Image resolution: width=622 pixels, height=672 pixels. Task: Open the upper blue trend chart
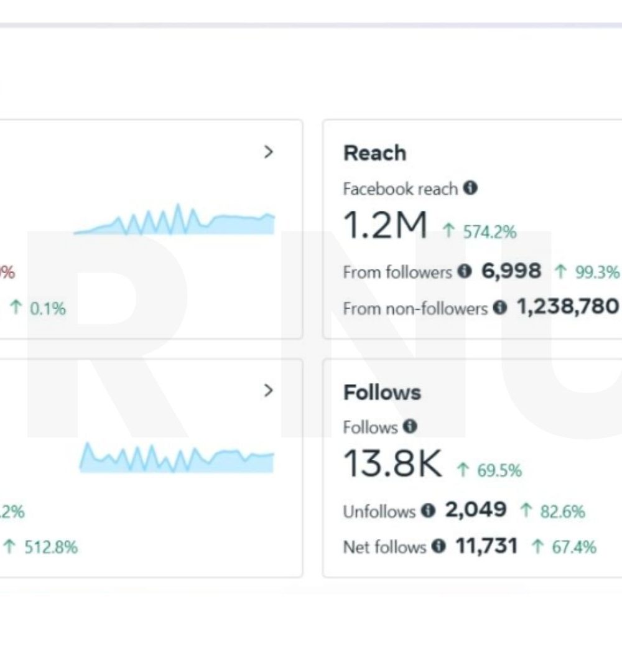(174, 220)
